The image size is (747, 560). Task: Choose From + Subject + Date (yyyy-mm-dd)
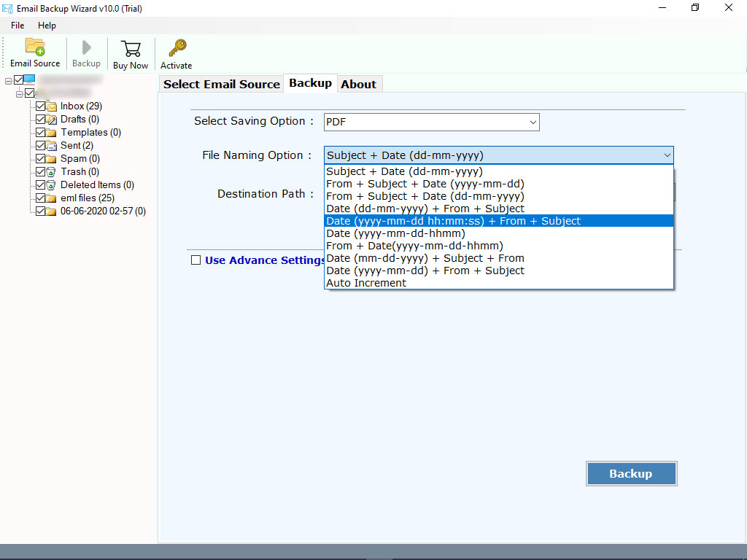point(499,184)
